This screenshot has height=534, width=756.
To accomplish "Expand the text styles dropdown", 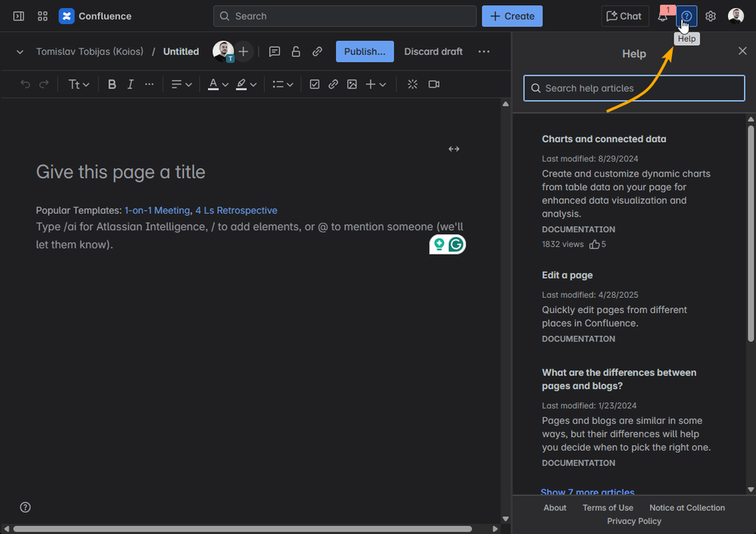I will click(x=79, y=84).
